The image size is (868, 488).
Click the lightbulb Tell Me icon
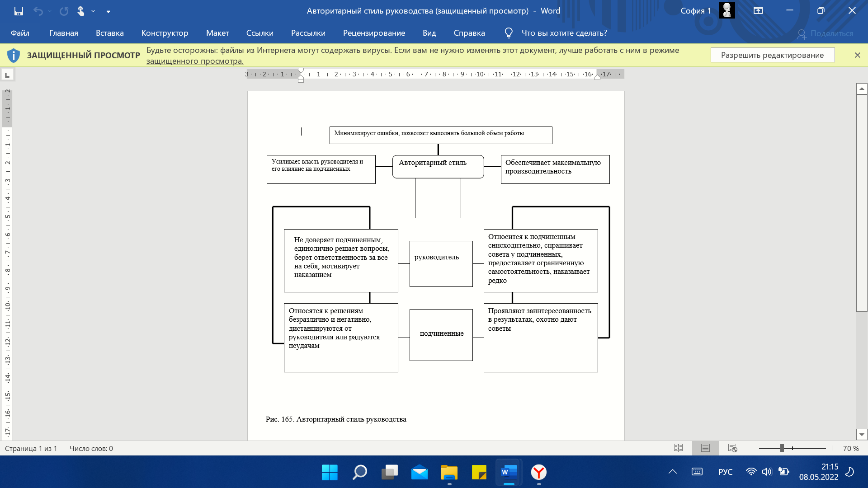tap(509, 33)
